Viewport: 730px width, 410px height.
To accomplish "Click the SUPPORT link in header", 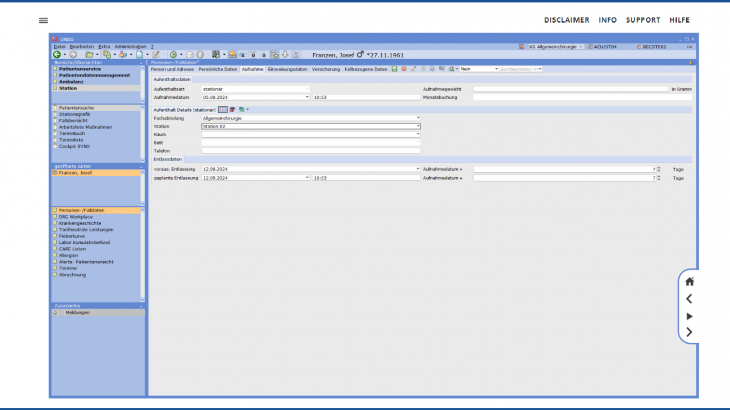I will click(x=643, y=20).
